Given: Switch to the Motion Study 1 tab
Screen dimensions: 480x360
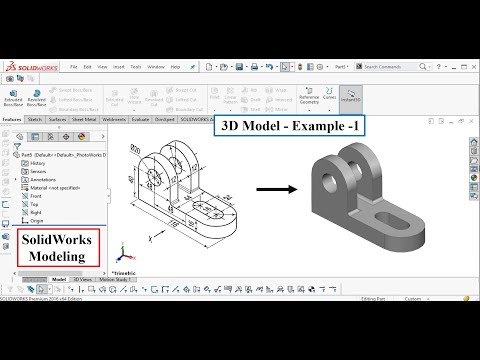Looking at the screenshot, I should coord(115,279).
